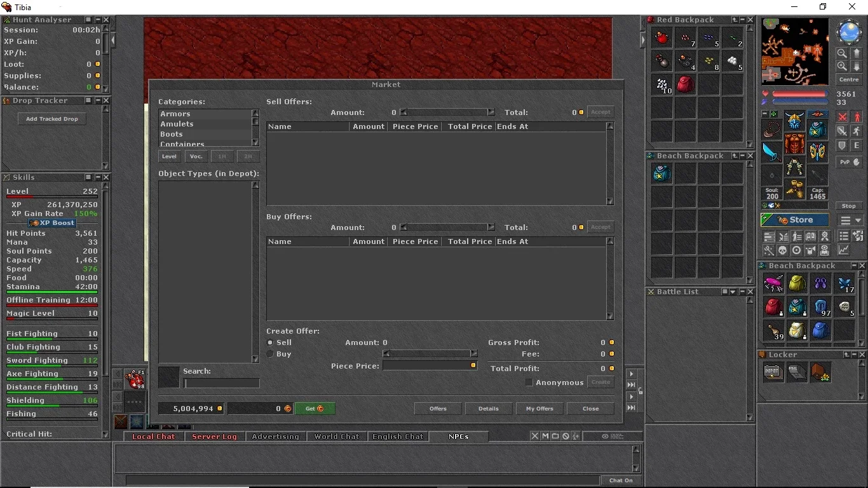Click the PvP mode icon

[x=849, y=162]
